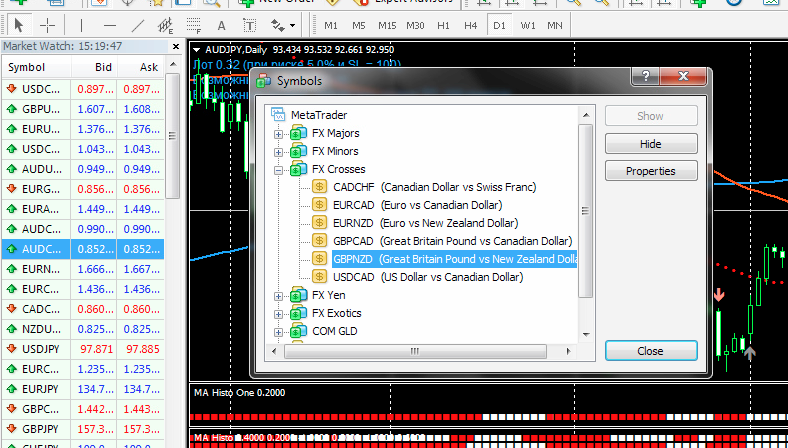788x448 pixels.
Task: Pick the Horizontal Line drawing tool
Action: 110,25
